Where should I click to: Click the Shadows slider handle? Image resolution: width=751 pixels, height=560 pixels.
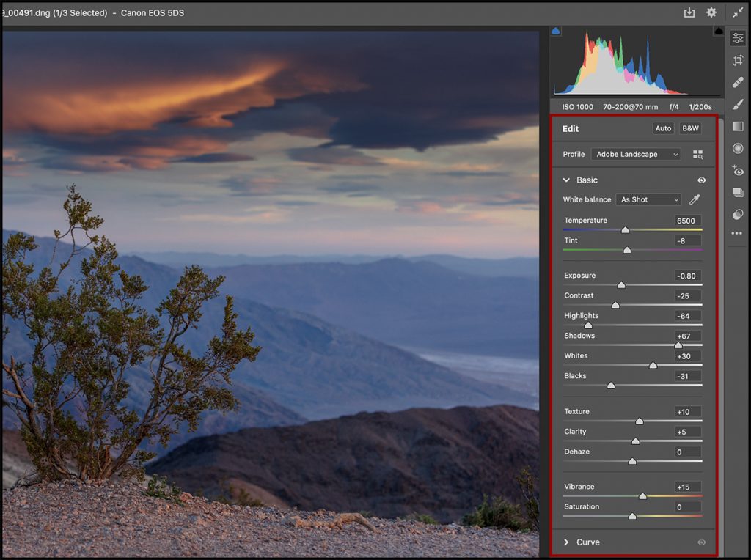click(678, 345)
